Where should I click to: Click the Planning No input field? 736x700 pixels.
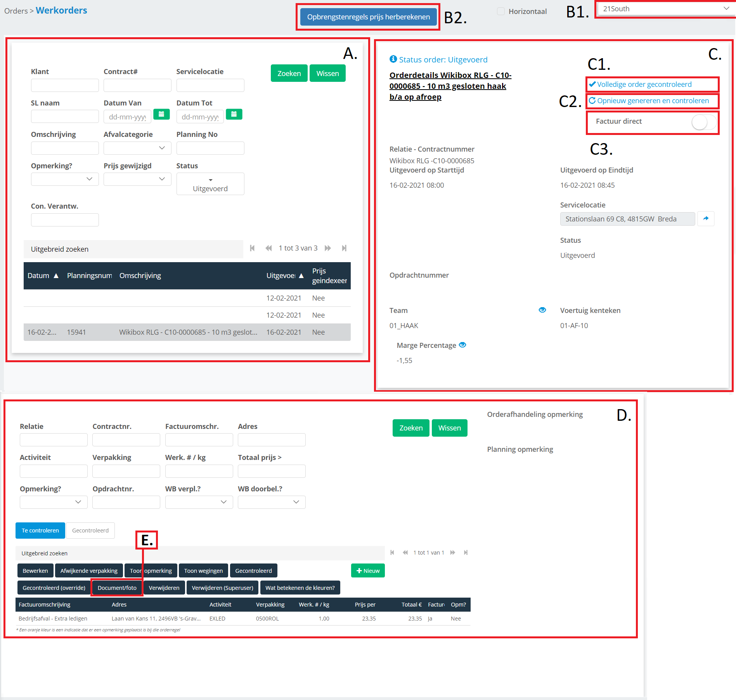pos(210,148)
